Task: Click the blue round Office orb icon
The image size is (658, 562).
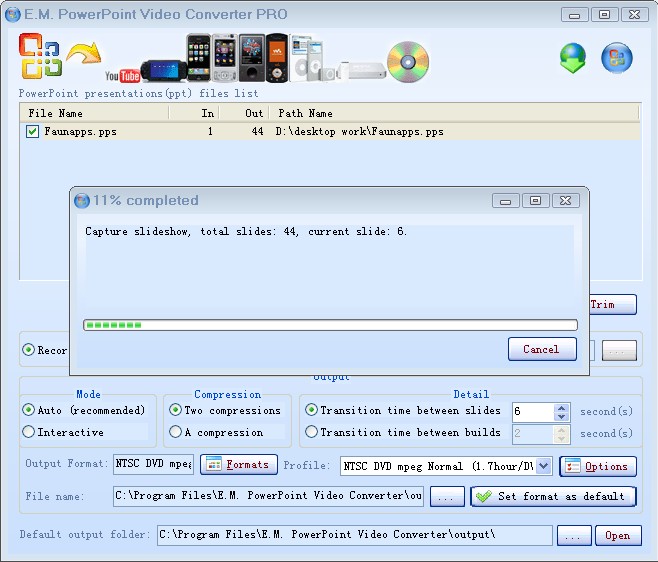Action: pos(616,58)
